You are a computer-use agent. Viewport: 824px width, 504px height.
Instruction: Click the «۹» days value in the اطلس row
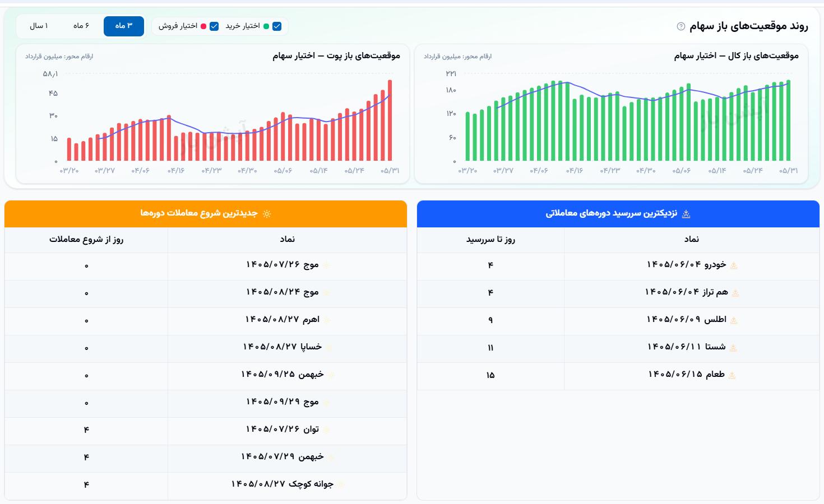click(490, 320)
